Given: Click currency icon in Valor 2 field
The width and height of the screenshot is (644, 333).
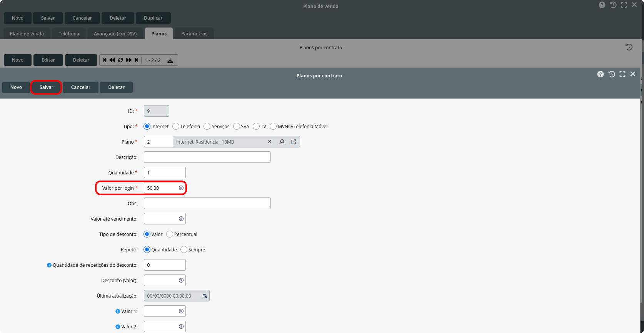Looking at the screenshot, I should tap(181, 326).
